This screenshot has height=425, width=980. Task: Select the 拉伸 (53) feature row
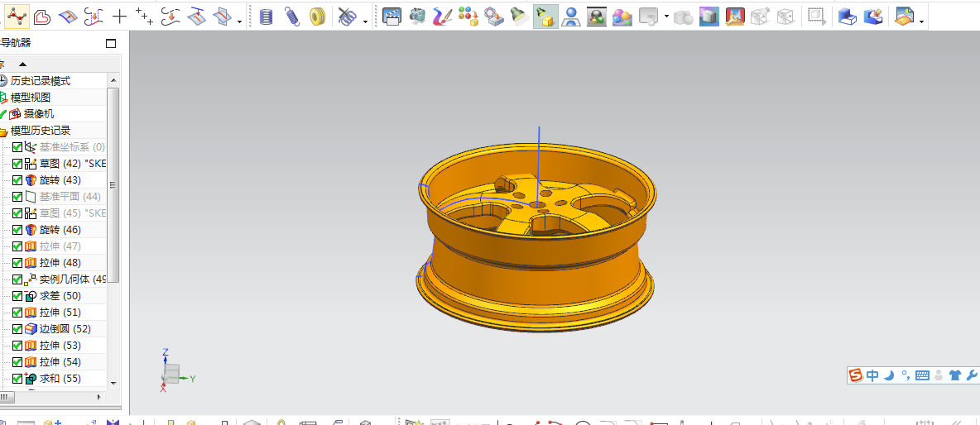pos(60,345)
